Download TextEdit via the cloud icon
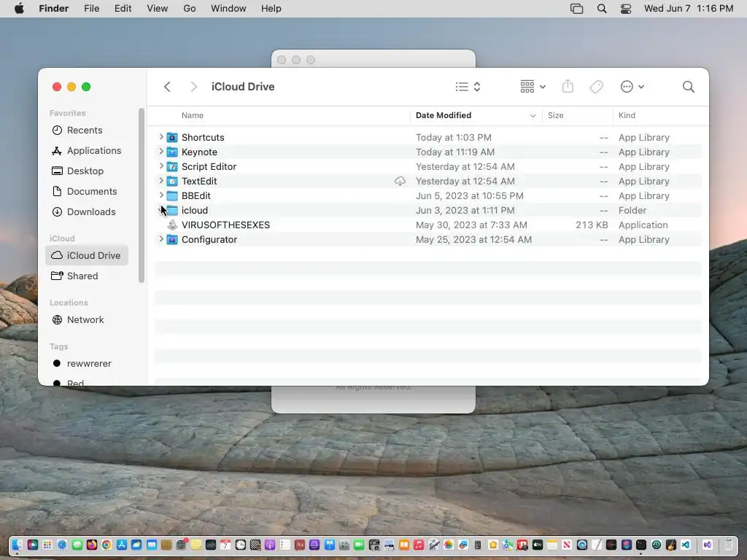 [x=400, y=181]
